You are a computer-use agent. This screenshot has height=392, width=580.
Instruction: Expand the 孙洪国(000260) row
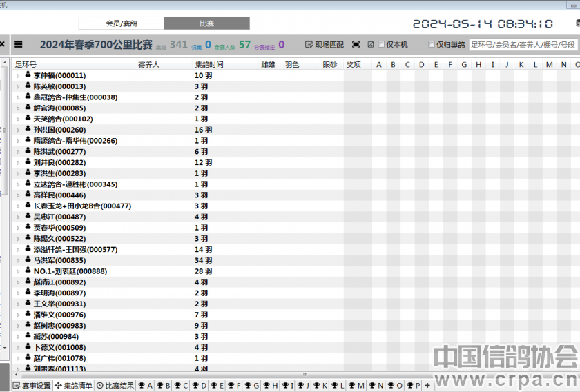(18, 130)
